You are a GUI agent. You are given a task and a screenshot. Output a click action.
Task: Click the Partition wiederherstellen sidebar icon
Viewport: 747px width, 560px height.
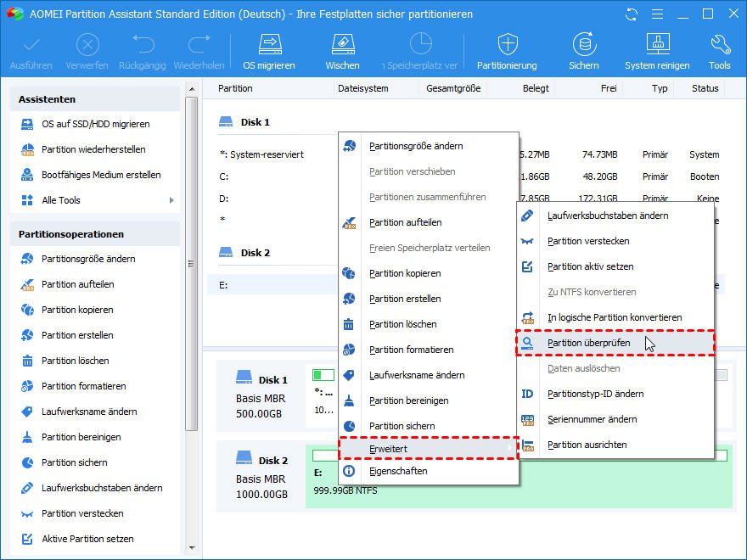click(x=27, y=149)
